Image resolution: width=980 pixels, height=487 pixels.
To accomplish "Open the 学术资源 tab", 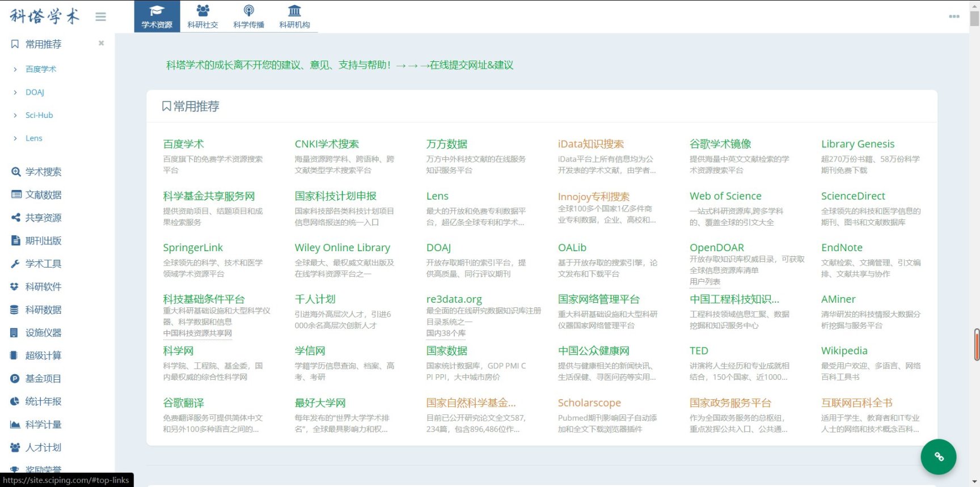I will pos(157,16).
